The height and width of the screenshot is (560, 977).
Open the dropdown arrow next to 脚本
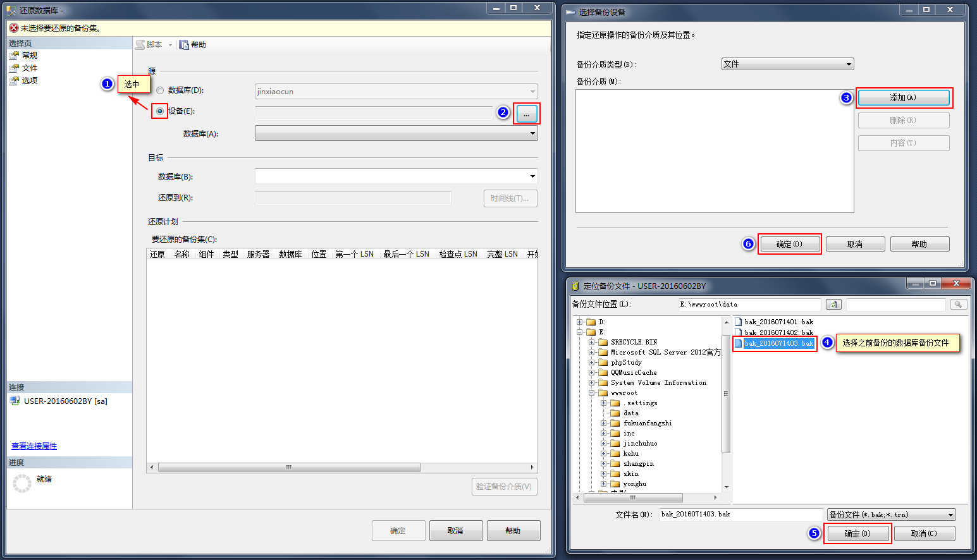click(x=170, y=45)
